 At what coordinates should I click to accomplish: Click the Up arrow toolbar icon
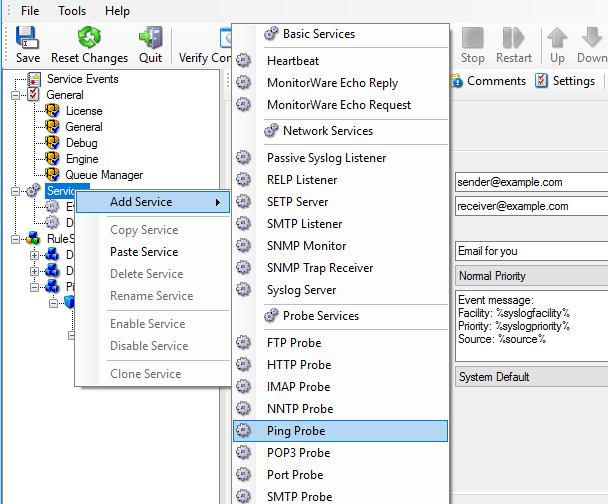[x=557, y=39]
